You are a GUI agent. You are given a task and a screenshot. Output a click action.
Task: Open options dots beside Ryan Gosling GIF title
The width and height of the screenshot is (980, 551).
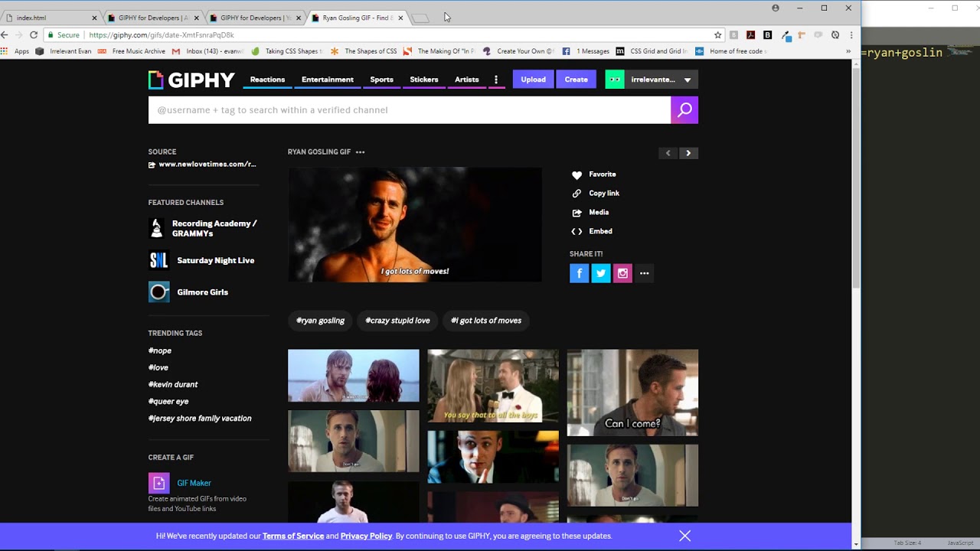point(360,152)
